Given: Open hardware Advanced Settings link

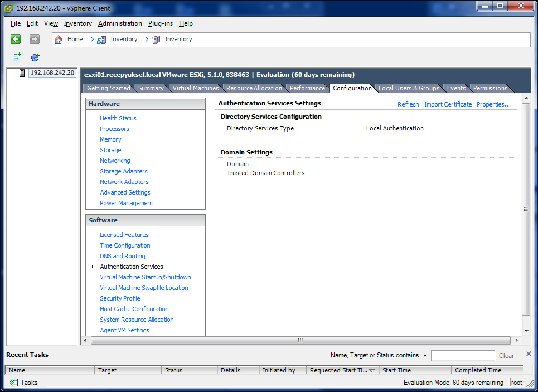Looking at the screenshot, I should click(x=125, y=192).
